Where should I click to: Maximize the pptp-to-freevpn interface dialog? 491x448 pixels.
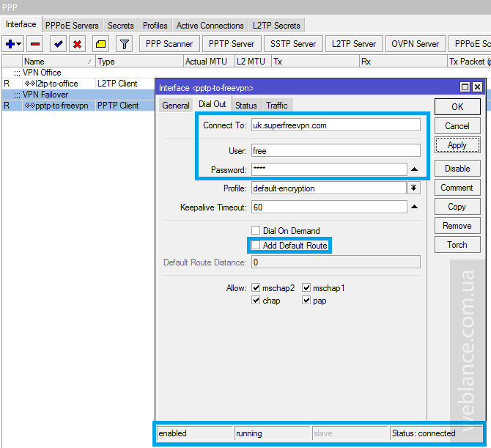(x=465, y=87)
